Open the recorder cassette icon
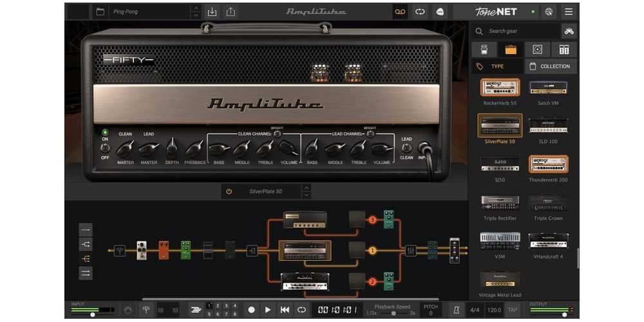 400,12
